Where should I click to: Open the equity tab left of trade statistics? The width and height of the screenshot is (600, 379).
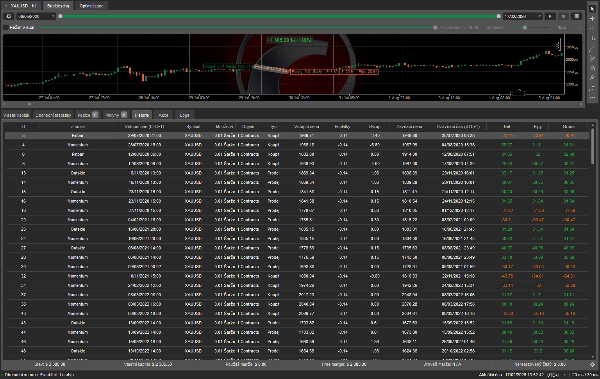pos(16,115)
